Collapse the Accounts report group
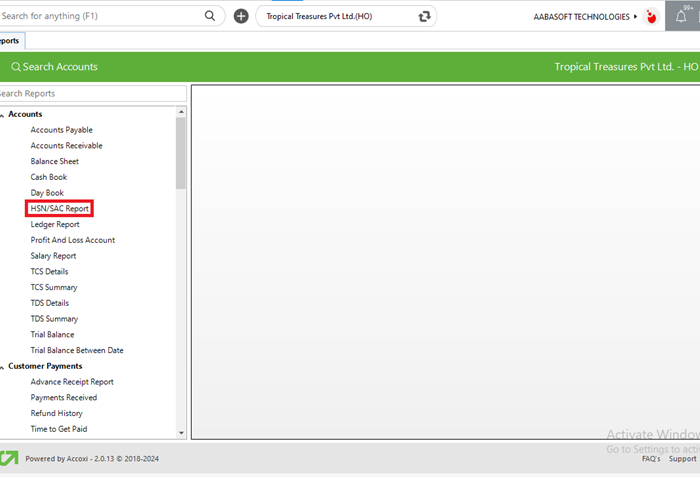 [3, 114]
